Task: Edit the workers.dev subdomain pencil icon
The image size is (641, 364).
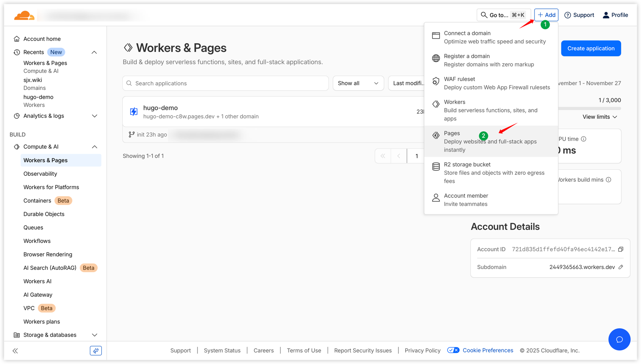Action: (620, 267)
